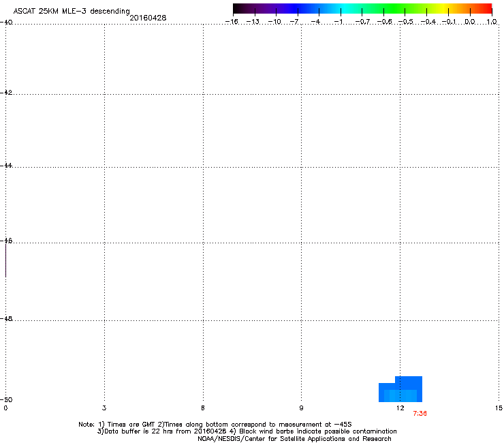Click the longitude 9 axis label
The width and height of the screenshot is (504, 443).
click(x=301, y=408)
